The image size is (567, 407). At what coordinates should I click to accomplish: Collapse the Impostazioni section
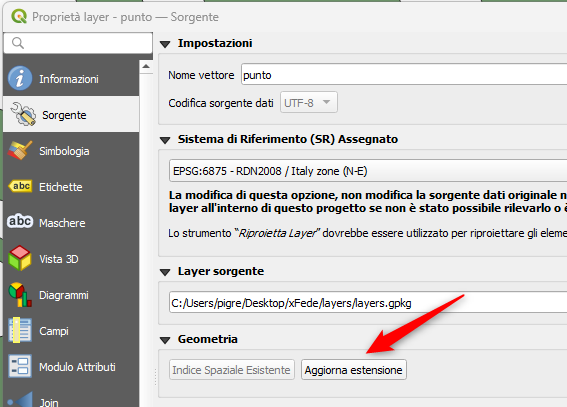[x=165, y=44]
